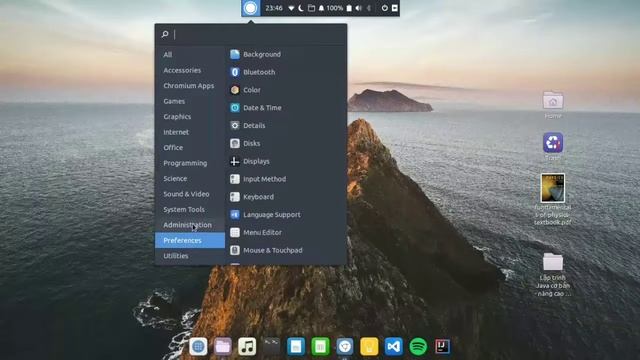Launch the terminal icon in dock
The height and width of the screenshot is (360, 640).
pyautogui.click(x=271, y=347)
